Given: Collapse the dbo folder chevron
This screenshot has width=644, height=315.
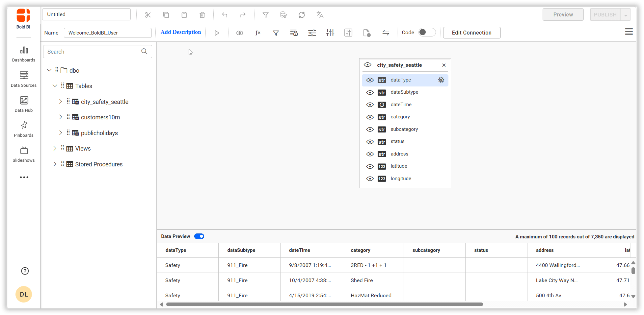Looking at the screenshot, I should [49, 70].
